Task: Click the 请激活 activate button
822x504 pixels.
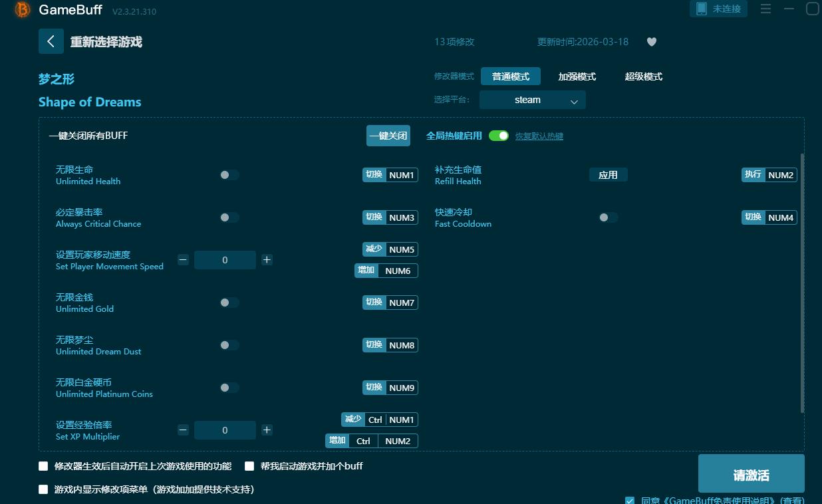Action: coord(752,474)
